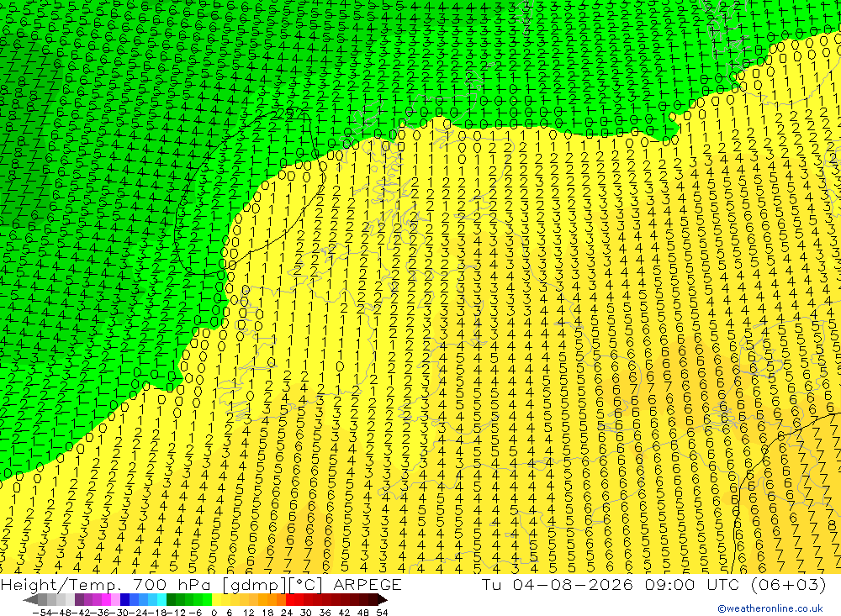Image resolution: width=841 pixels, height=616 pixels.
Task: Click the '(06+03)' forecast run label
Action: coord(788,584)
